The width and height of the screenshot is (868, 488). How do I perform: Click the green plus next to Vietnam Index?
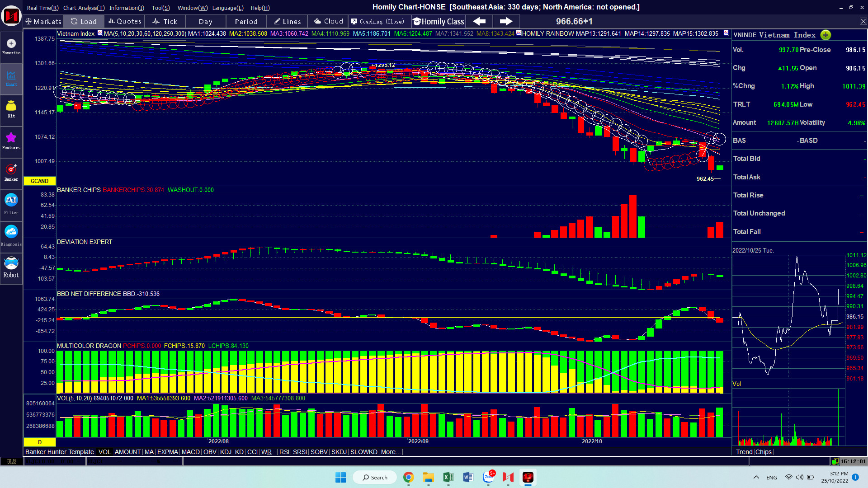click(x=826, y=35)
